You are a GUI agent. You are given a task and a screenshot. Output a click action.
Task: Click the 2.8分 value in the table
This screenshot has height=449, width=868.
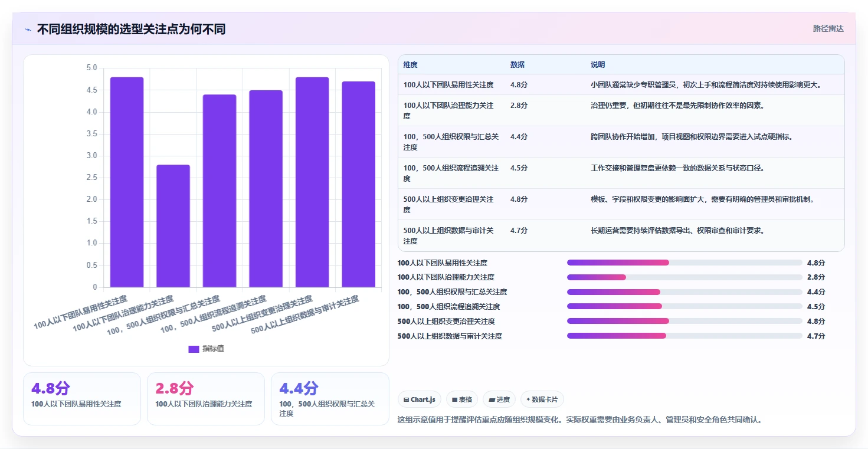click(x=519, y=106)
